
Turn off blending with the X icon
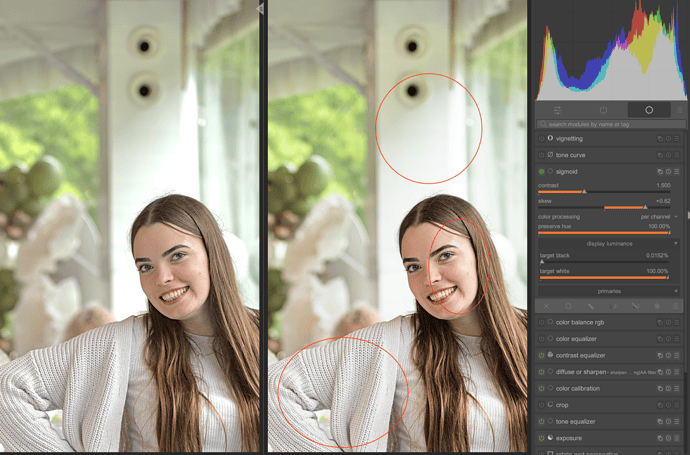(x=546, y=306)
